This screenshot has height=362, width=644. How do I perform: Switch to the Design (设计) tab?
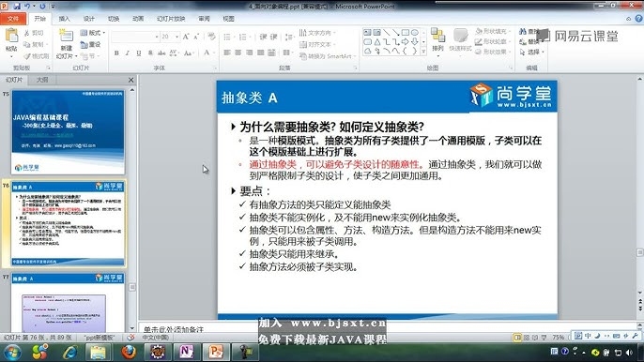click(89, 19)
